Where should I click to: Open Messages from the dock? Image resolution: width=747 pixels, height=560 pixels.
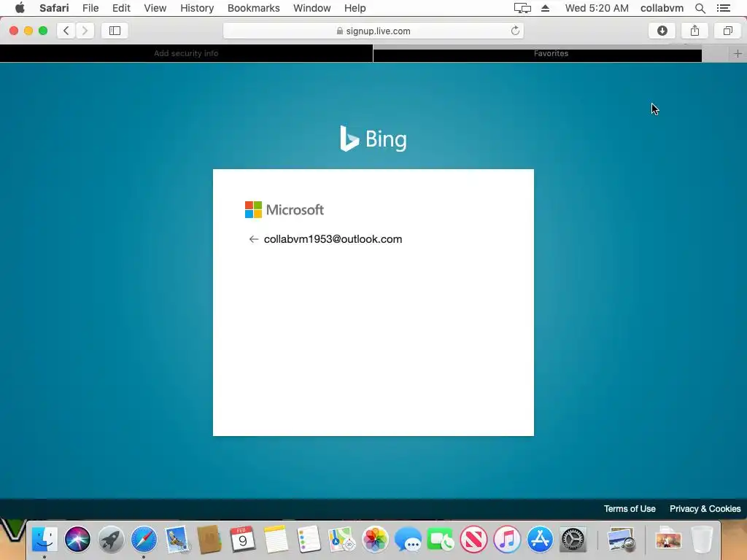(x=408, y=540)
